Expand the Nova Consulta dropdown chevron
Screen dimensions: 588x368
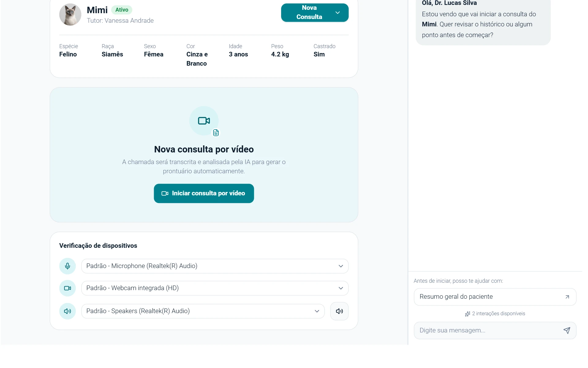337,13
